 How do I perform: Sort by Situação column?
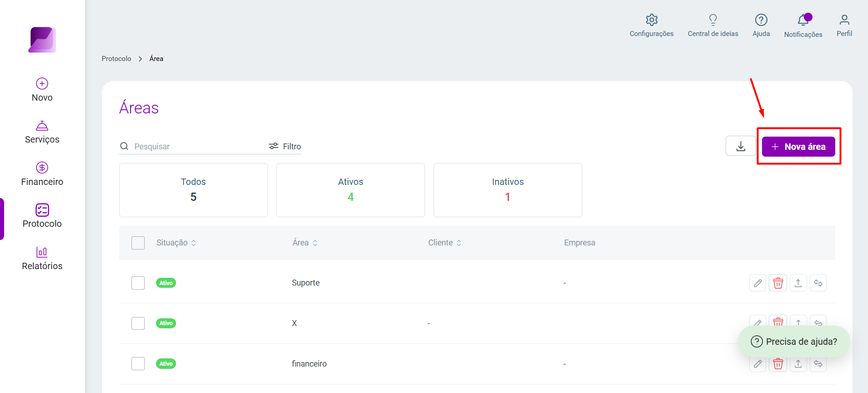point(176,243)
